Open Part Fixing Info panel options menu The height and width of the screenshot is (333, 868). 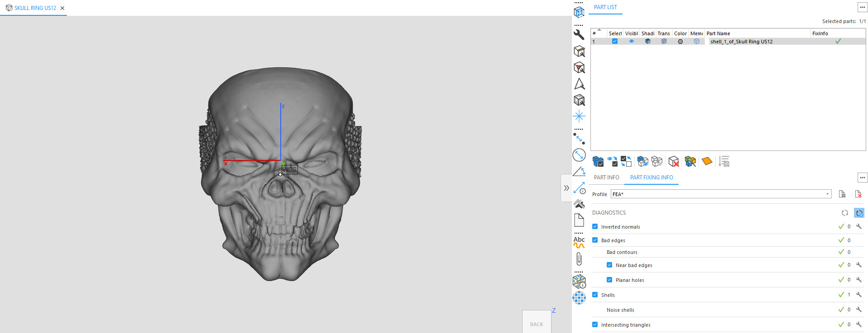click(862, 178)
